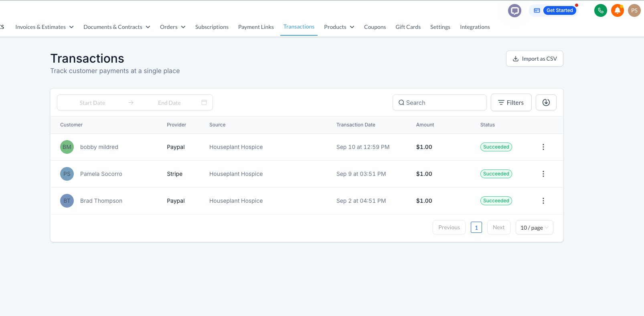Viewport: 644px width, 316px height.
Task: Open row actions menu for bobby mildred
Action: (543, 147)
